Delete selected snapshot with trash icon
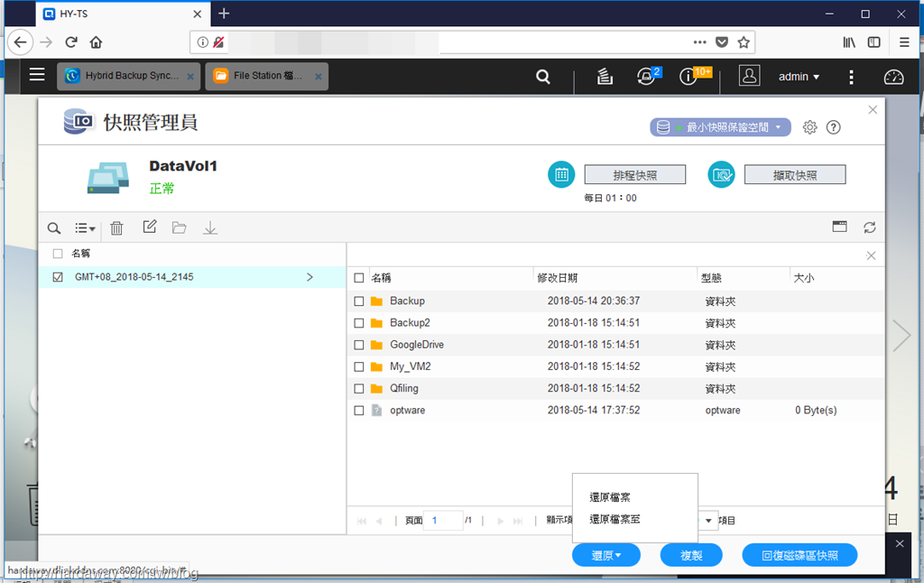Image resolution: width=924 pixels, height=583 pixels. click(x=116, y=228)
